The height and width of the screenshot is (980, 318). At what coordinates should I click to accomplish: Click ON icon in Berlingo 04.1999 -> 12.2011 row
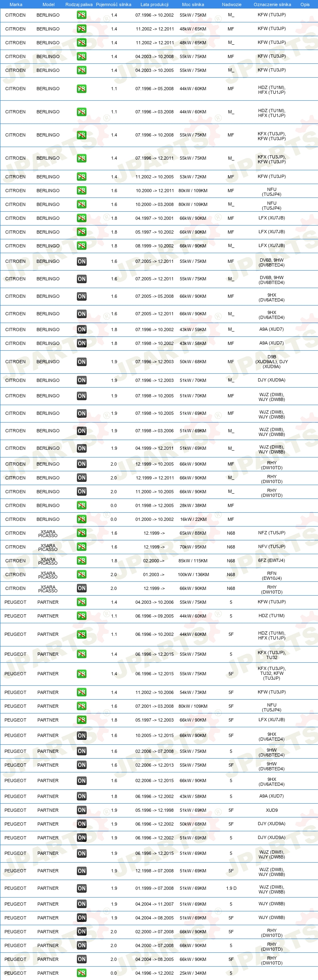(82, 448)
